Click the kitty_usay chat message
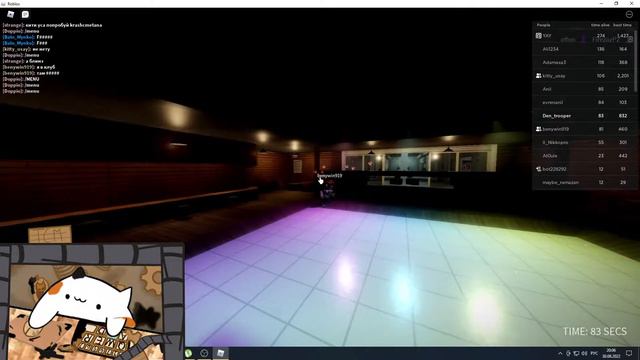Viewport: 640px width, 360px height. click(27, 49)
